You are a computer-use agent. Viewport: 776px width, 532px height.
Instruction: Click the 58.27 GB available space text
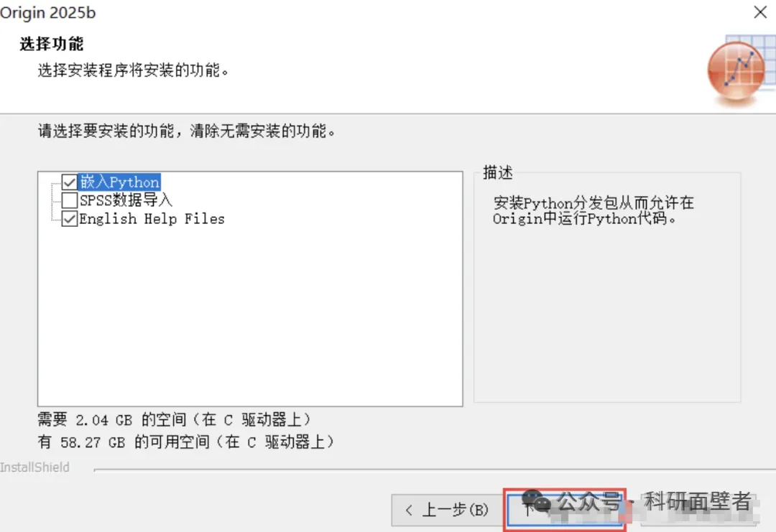pyautogui.click(x=186, y=442)
